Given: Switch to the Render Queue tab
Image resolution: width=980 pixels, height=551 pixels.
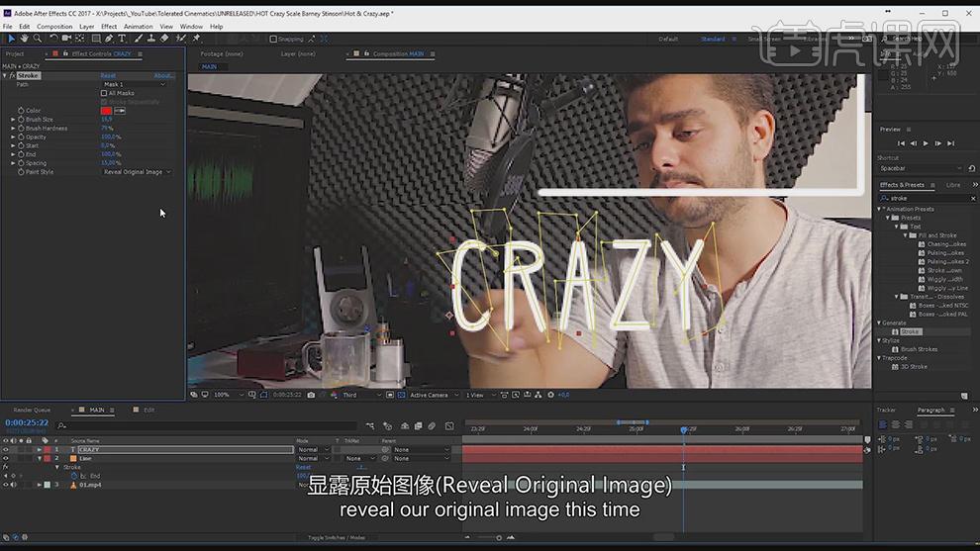Looking at the screenshot, I should (x=32, y=410).
